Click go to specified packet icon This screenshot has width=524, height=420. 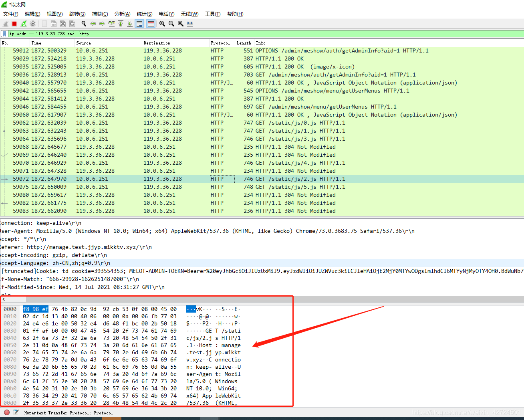click(111, 24)
